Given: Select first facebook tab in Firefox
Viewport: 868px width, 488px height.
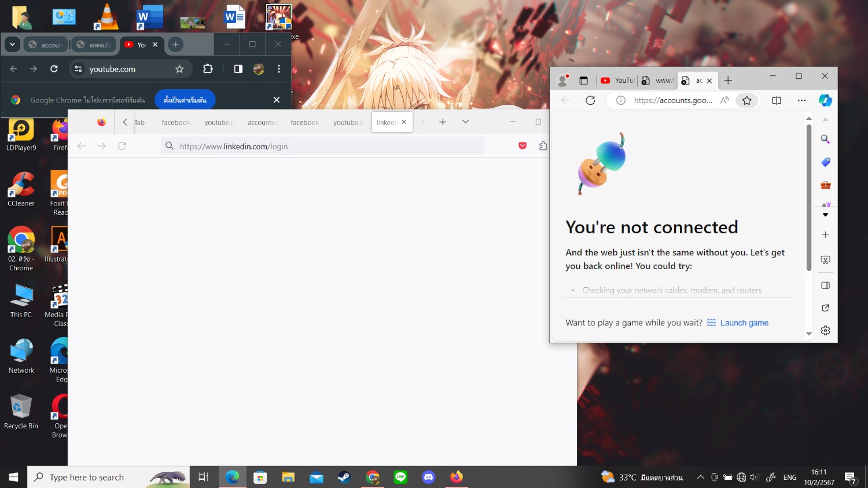Looking at the screenshot, I should [x=176, y=122].
